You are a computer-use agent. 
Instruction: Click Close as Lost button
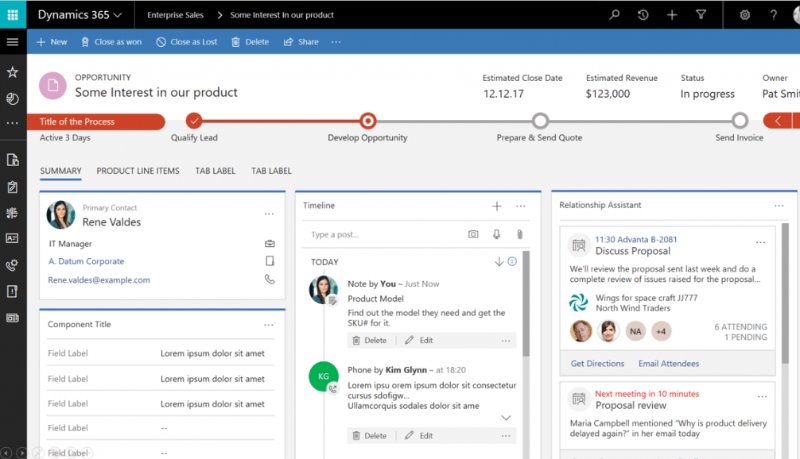click(x=187, y=42)
